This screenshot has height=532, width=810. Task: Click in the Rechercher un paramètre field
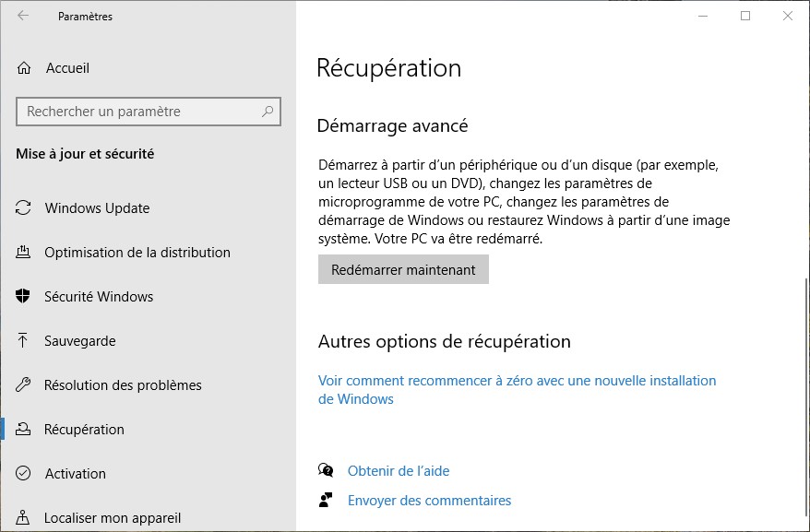pos(138,112)
